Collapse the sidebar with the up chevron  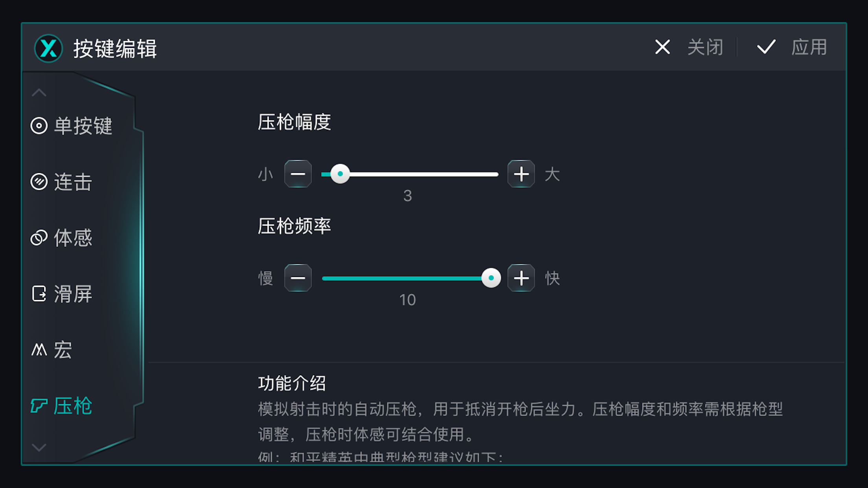click(x=38, y=92)
